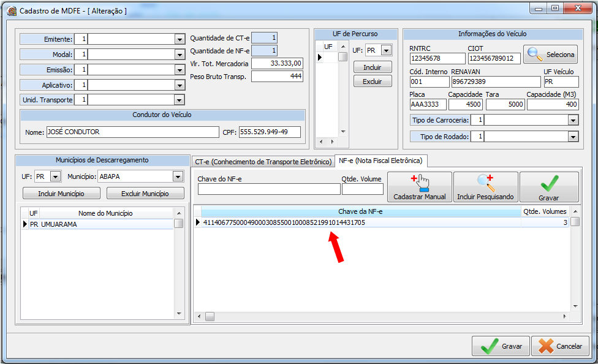
Task: Switch to CT-e (Conhecimento de Transporte Eletrônico) tab
Action: click(x=263, y=162)
